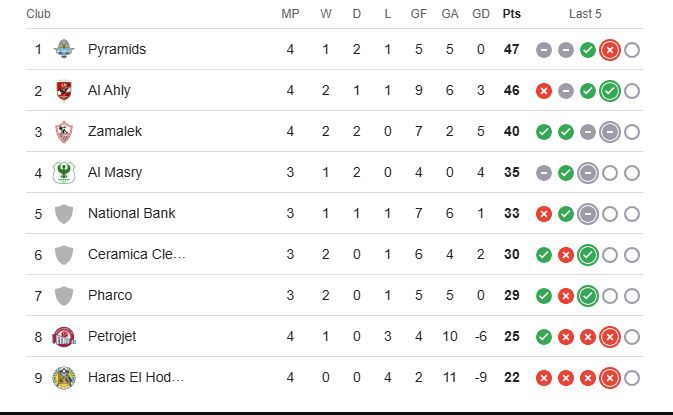Click Pharco's grey shield placeholder icon

tap(64, 296)
